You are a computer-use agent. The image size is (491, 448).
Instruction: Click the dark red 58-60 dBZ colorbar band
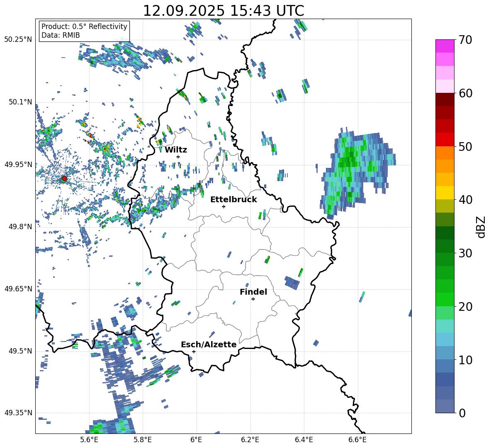[445, 99]
